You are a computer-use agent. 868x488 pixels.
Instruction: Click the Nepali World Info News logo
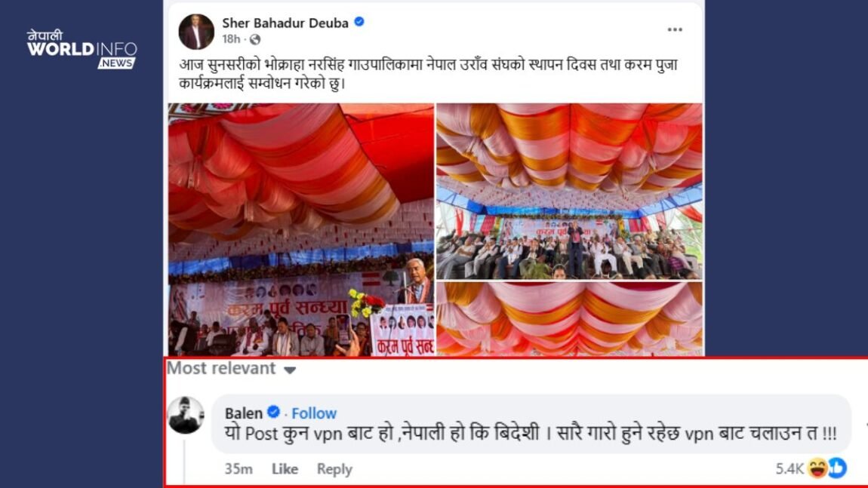(x=82, y=49)
